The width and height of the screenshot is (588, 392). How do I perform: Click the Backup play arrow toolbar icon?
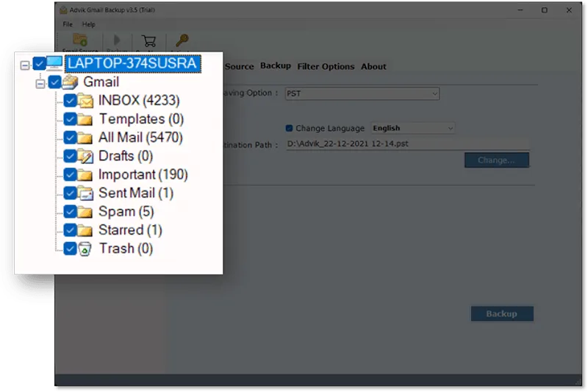[117, 40]
